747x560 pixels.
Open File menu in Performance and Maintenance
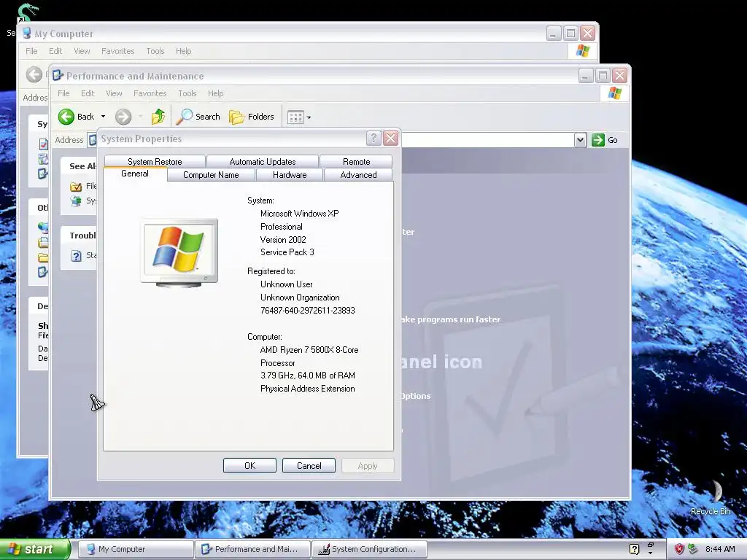coord(63,93)
